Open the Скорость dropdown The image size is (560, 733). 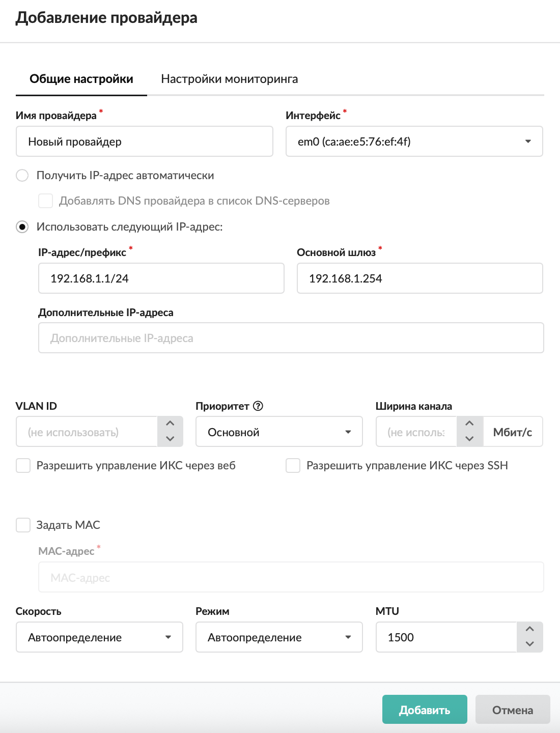[99, 637]
